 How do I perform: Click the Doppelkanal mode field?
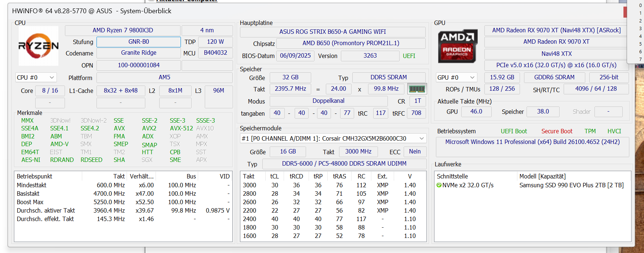[328, 101]
